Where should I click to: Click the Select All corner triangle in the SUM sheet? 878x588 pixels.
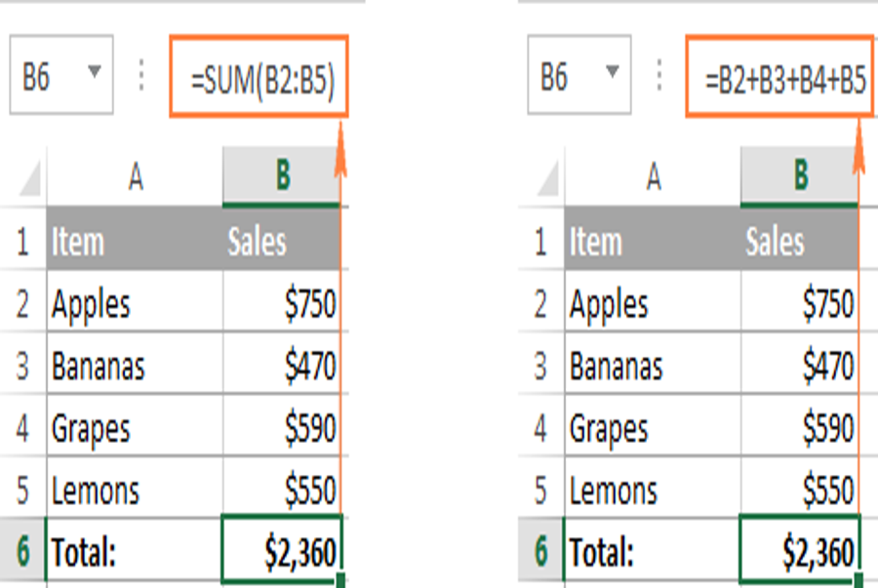click(29, 177)
